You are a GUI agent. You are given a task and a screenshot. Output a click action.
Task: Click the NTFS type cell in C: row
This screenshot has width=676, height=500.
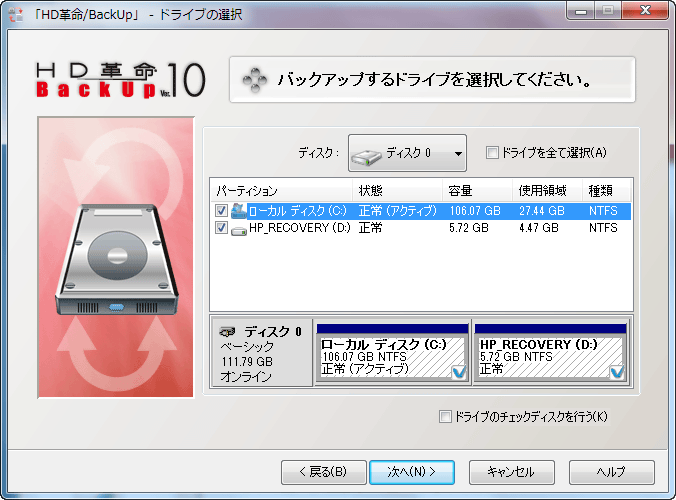coord(603,211)
